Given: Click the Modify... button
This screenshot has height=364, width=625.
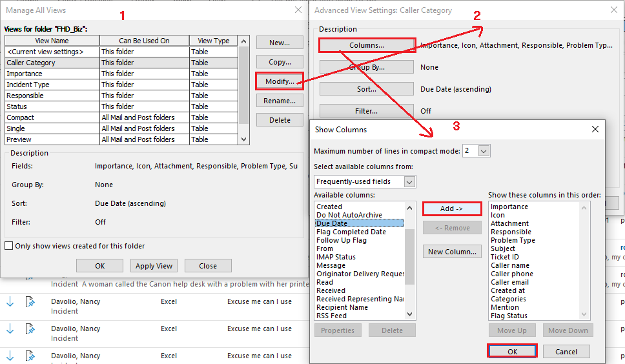Looking at the screenshot, I should click(x=280, y=81).
